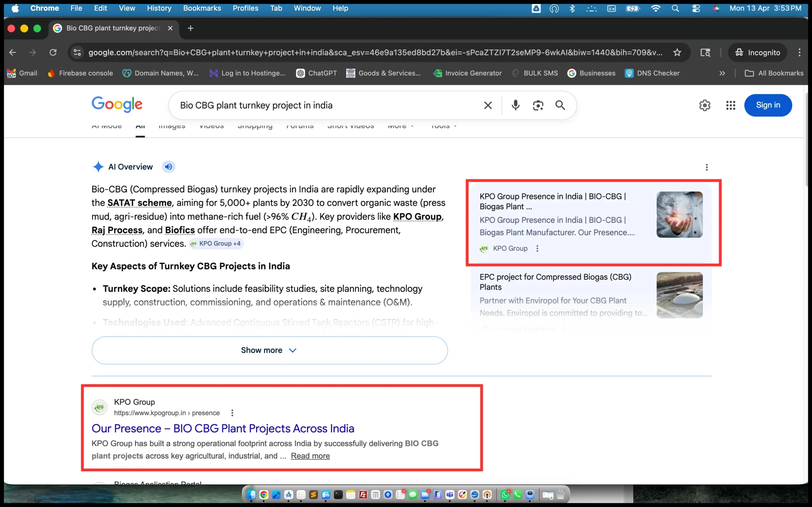
Task: Open the Bookmarks menu
Action: tap(202, 8)
